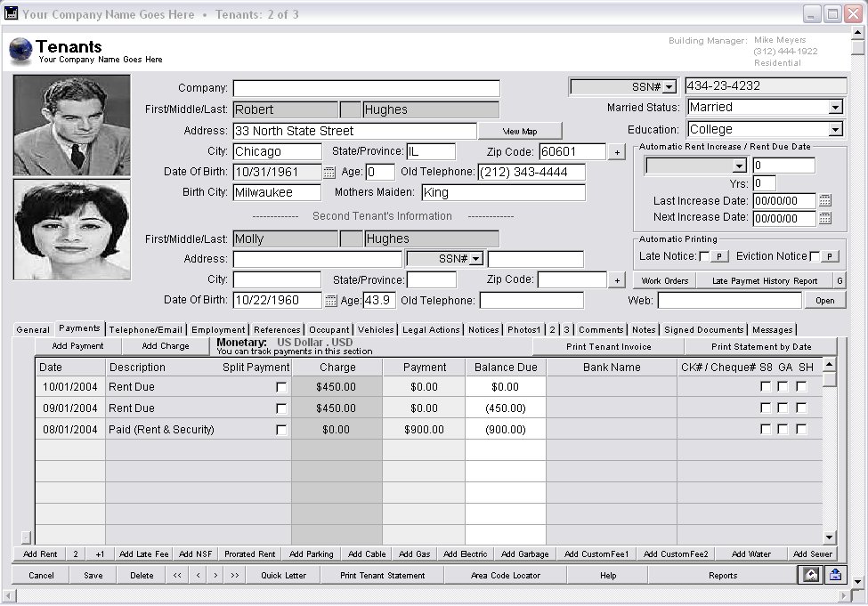Image resolution: width=868 pixels, height=606 pixels.
Task: Check SH box in the 08/01/2004 row
Action: click(801, 429)
